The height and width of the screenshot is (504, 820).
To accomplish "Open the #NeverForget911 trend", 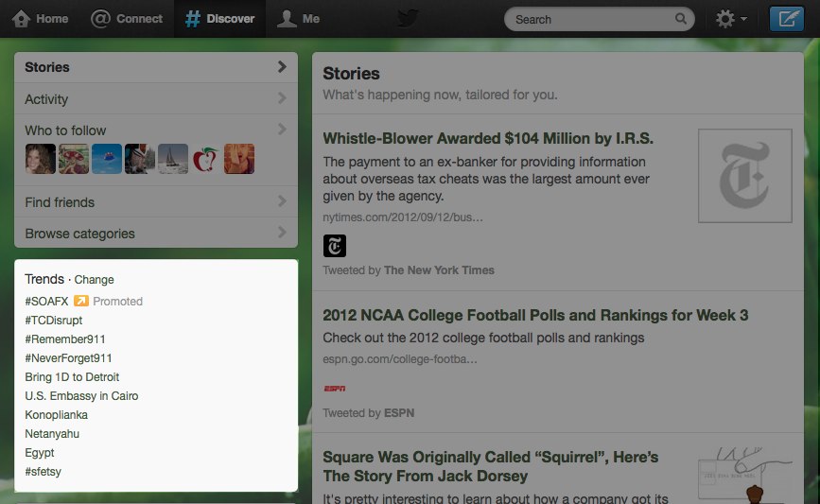I will (68, 358).
